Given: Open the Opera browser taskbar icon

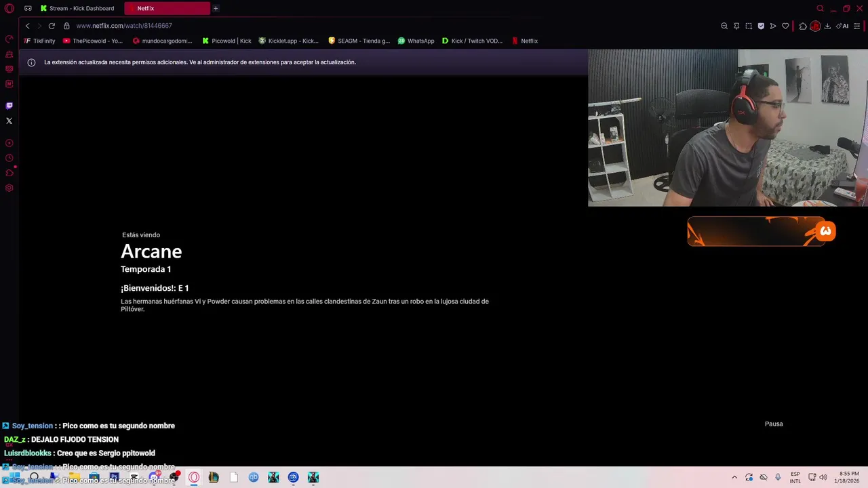Looking at the screenshot, I should [x=194, y=477].
